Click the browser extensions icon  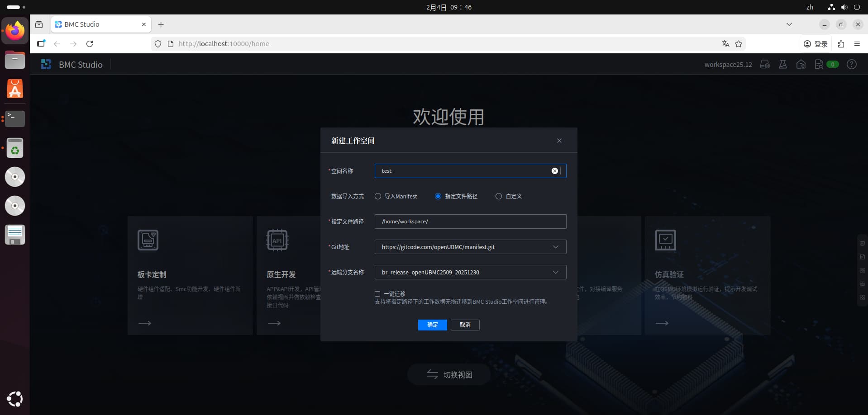click(841, 44)
